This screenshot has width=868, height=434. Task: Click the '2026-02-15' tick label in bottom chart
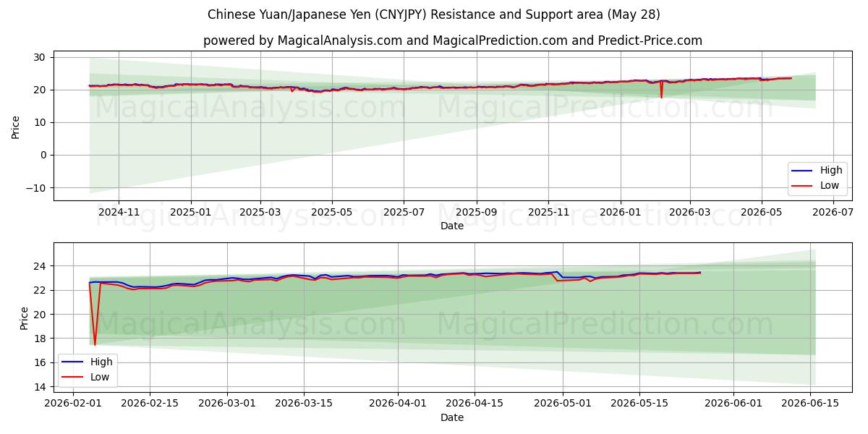pyautogui.click(x=150, y=404)
